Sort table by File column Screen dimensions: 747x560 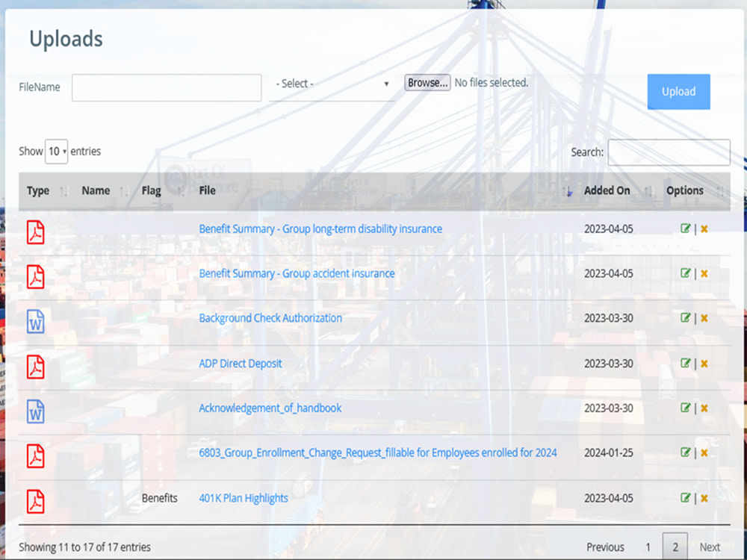[383, 191]
